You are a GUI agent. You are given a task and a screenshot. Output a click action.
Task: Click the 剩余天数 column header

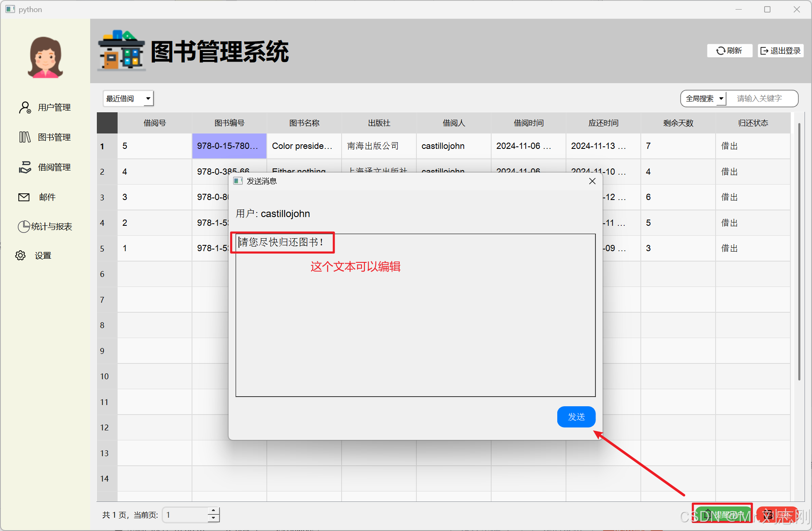click(x=678, y=123)
